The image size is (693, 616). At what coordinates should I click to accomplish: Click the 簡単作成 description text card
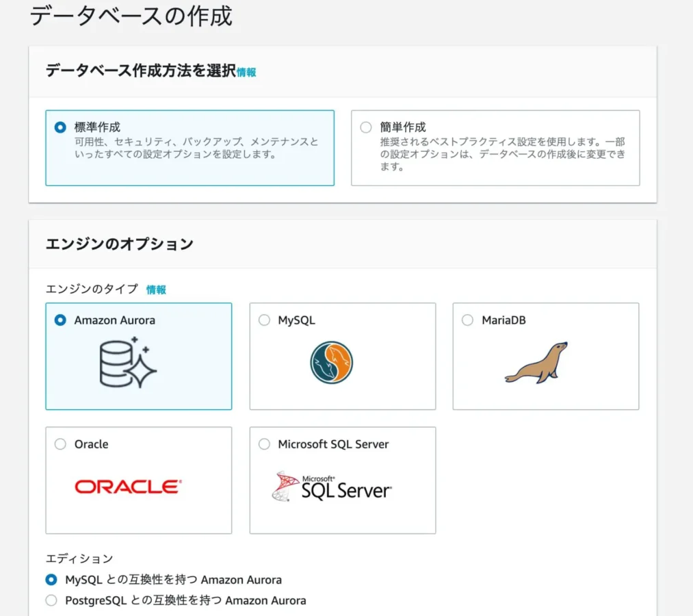point(502,155)
